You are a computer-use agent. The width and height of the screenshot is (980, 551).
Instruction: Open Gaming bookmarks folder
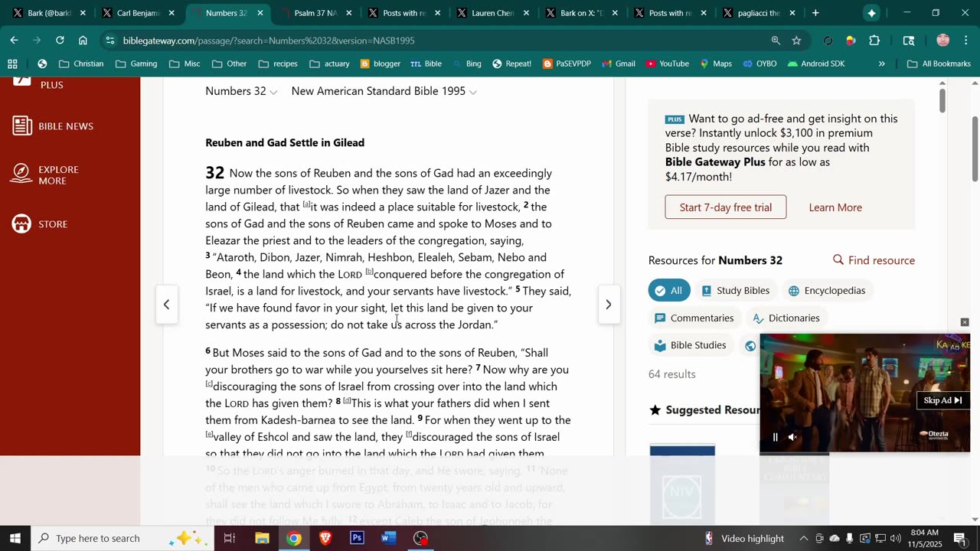tap(136, 64)
